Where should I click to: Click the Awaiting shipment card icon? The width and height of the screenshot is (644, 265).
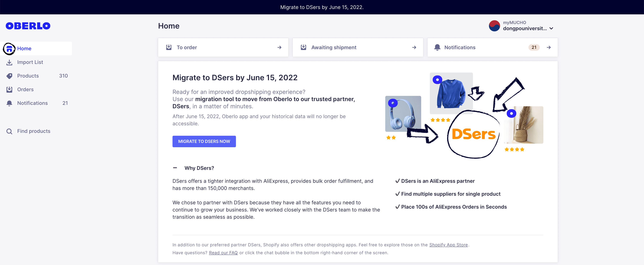(x=303, y=47)
